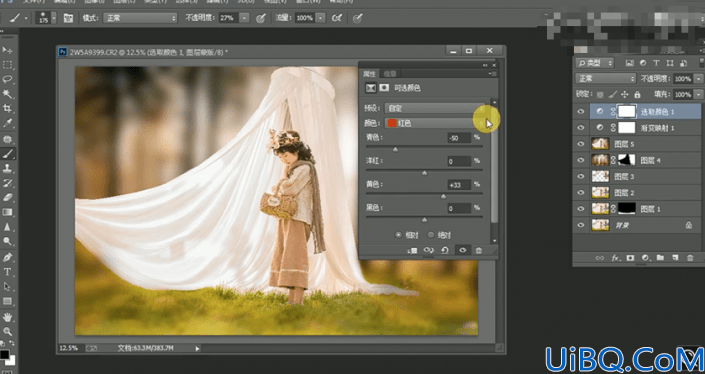Image resolution: width=705 pixels, height=374 pixels.
Task: Expand the brush 模式 正常 dropdown
Action: click(x=140, y=18)
